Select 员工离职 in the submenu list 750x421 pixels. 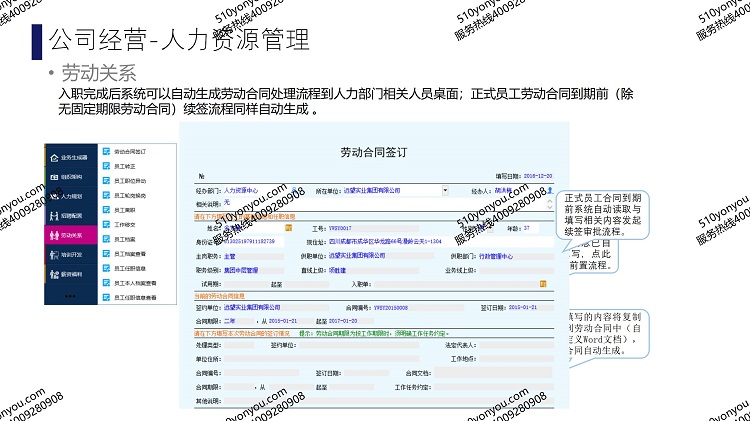[x=123, y=211]
